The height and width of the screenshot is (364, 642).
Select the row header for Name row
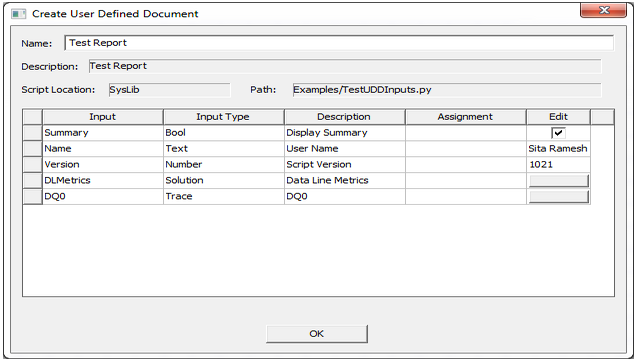pos(32,149)
